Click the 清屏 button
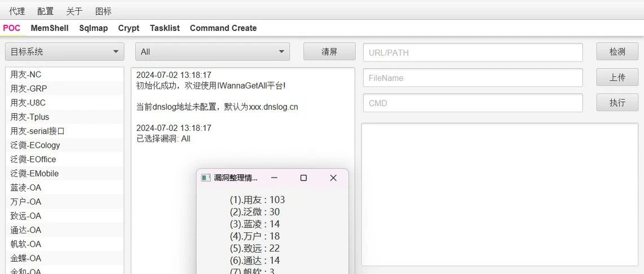This screenshot has height=274, width=644. 329,52
